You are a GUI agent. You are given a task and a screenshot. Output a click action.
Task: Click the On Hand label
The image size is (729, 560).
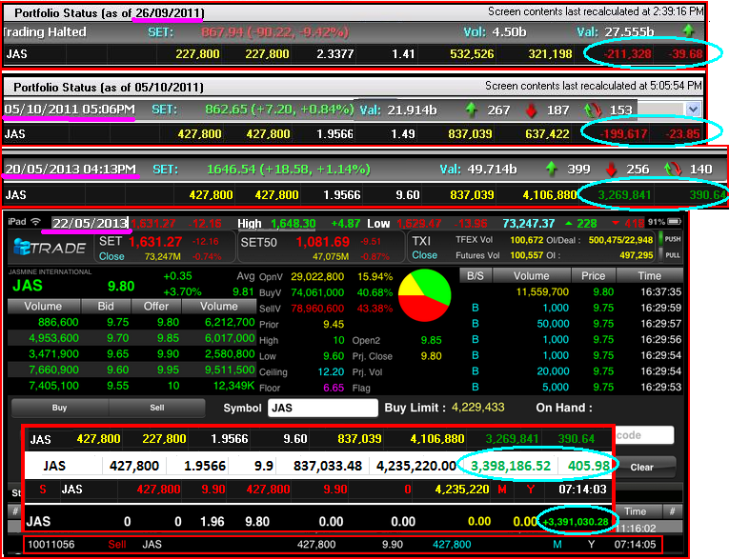[564, 408]
